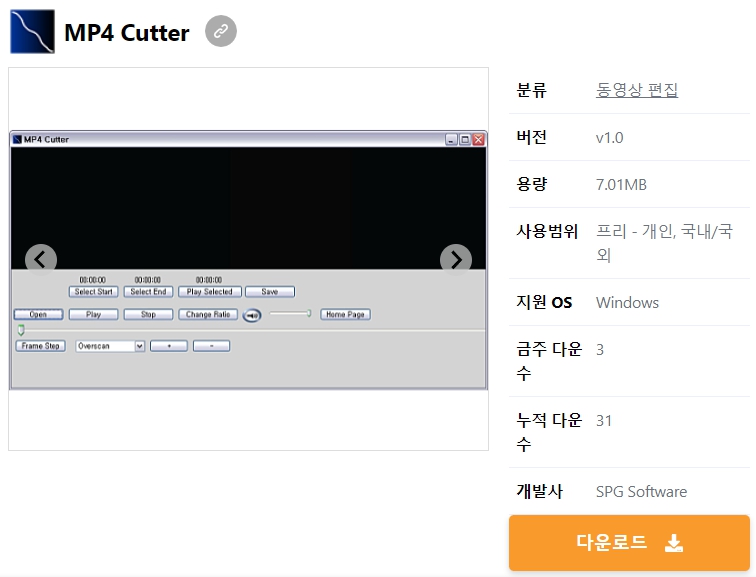Click the license text 프리 - 개인, 국내/국외
756x577 pixels.
tap(664, 243)
